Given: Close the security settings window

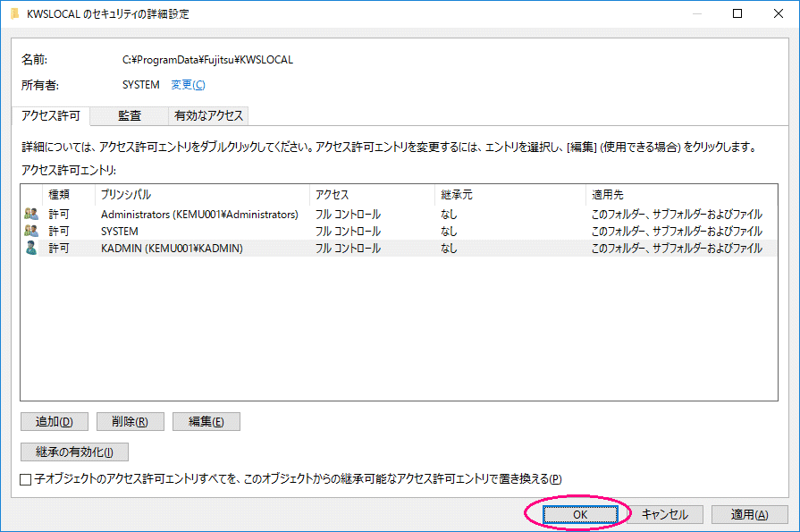Looking at the screenshot, I should (x=779, y=14).
